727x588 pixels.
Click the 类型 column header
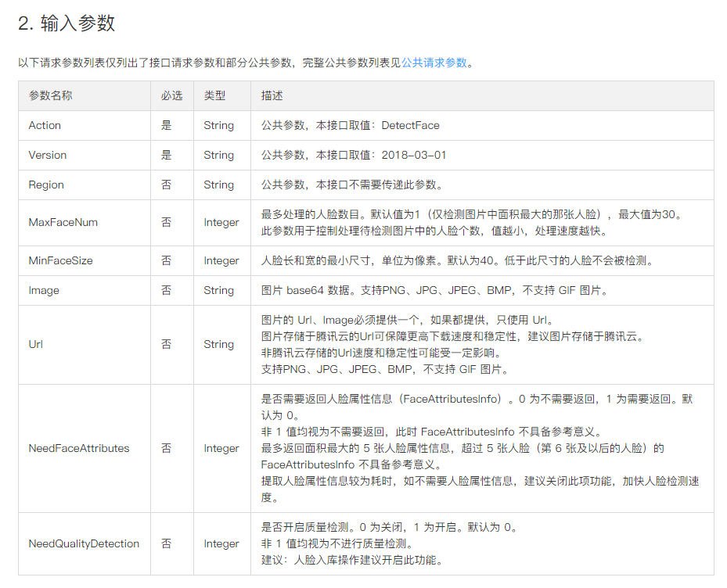tap(214, 95)
